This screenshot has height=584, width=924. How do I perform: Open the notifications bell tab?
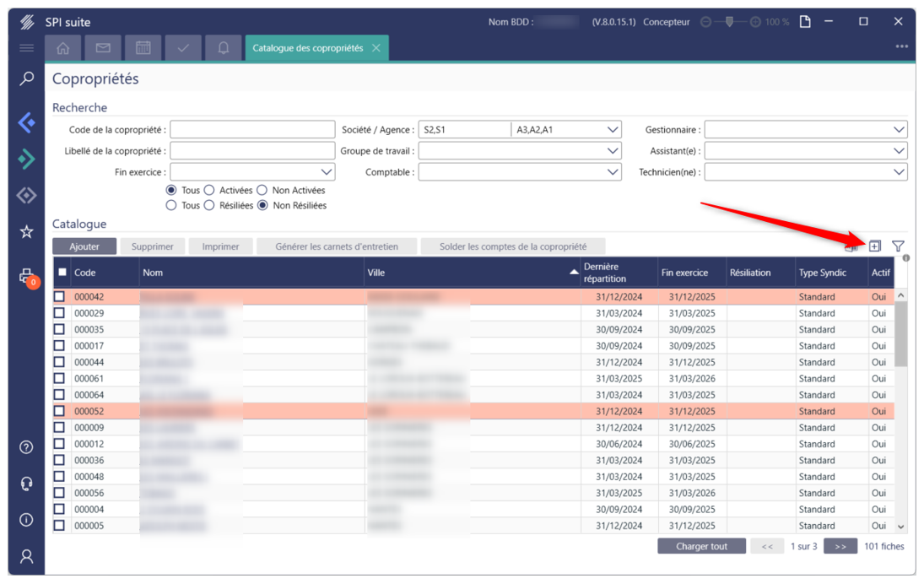tap(223, 48)
